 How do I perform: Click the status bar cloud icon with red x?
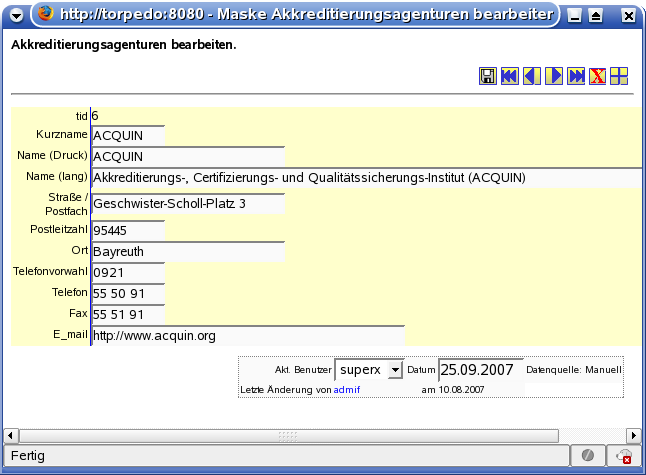(x=624, y=456)
